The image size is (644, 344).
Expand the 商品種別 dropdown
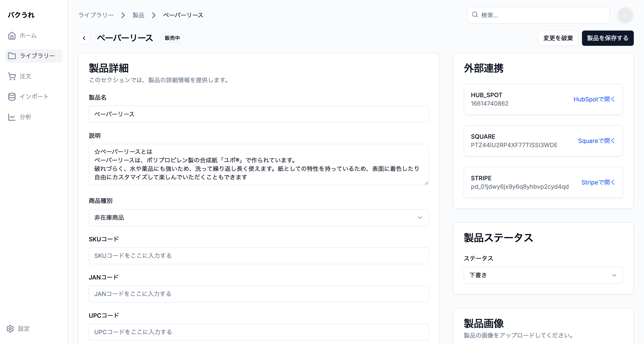[258, 218]
